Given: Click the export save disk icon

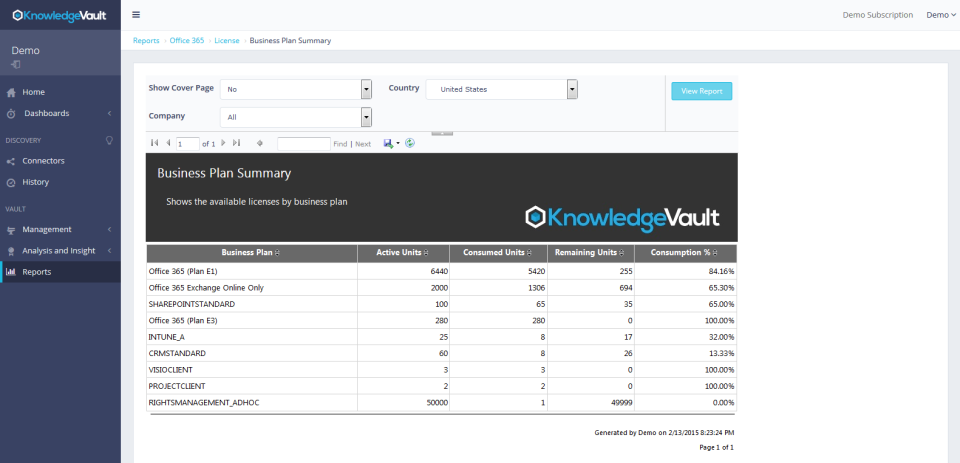Looking at the screenshot, I should [388, 143].
